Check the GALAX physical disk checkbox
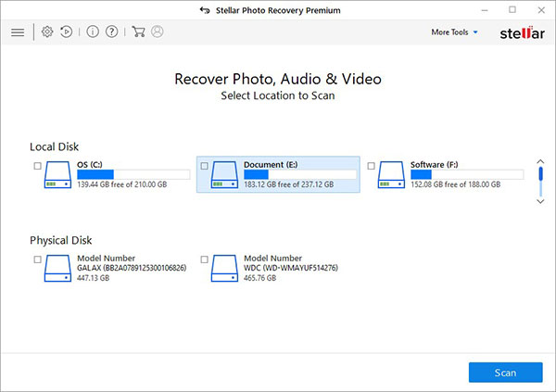This screenshot has height=392, width=556. pos(38,259)
